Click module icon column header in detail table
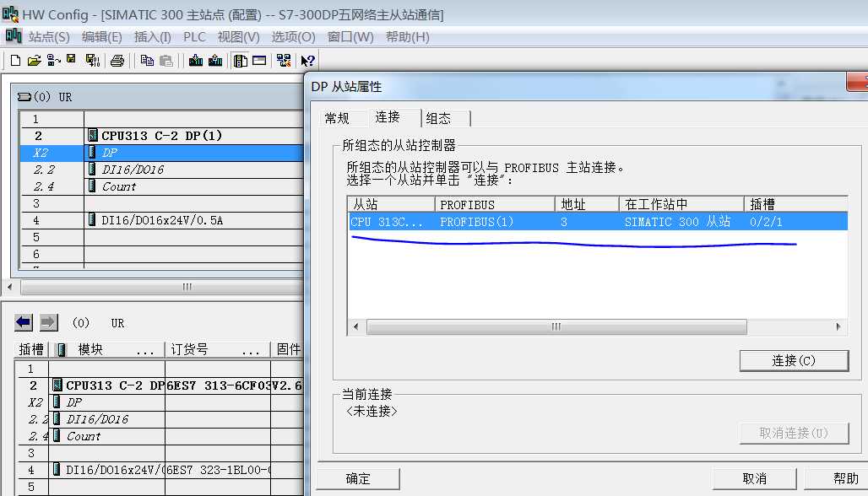Viewport: 868px width, 496px height. click(x=62, y=349)
